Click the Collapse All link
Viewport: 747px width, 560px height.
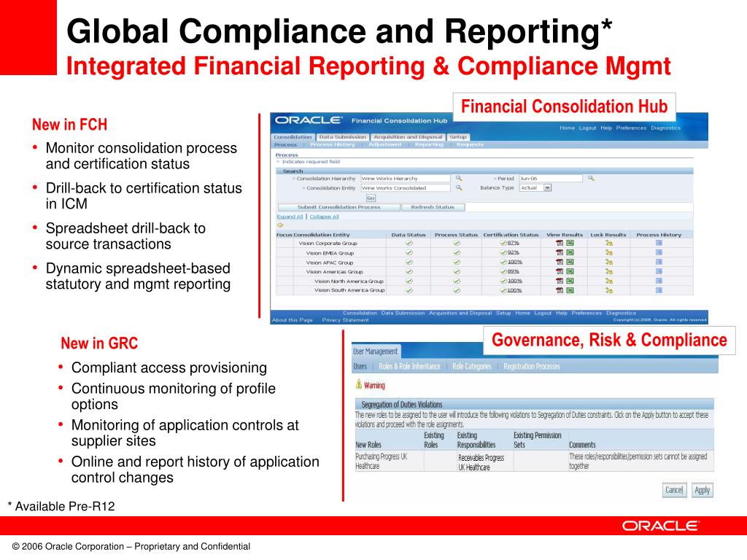[x=324, y=217]
